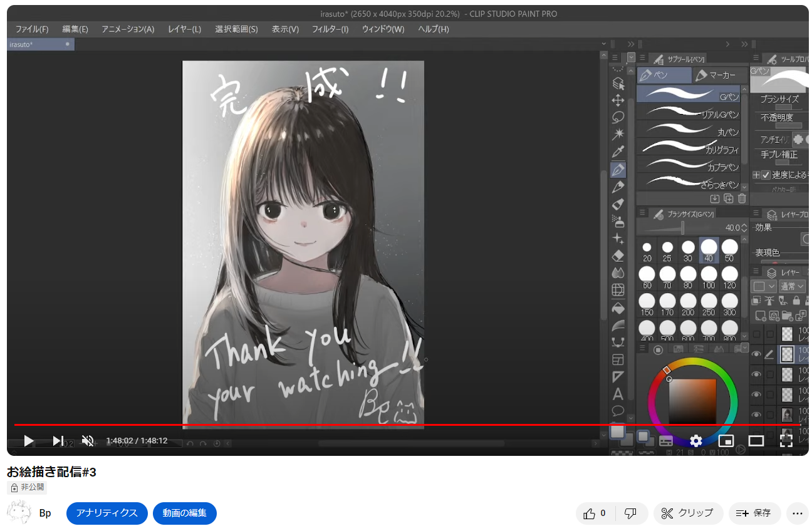Play the video with the play button

point(29,441)
